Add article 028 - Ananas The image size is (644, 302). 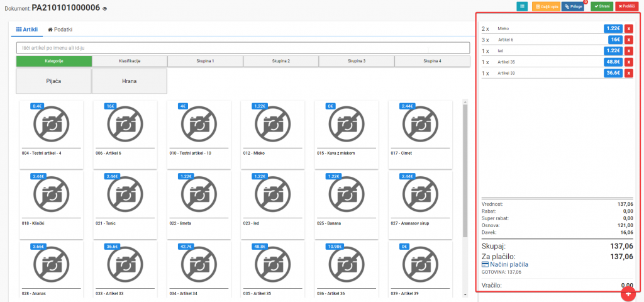pos(52,269)
